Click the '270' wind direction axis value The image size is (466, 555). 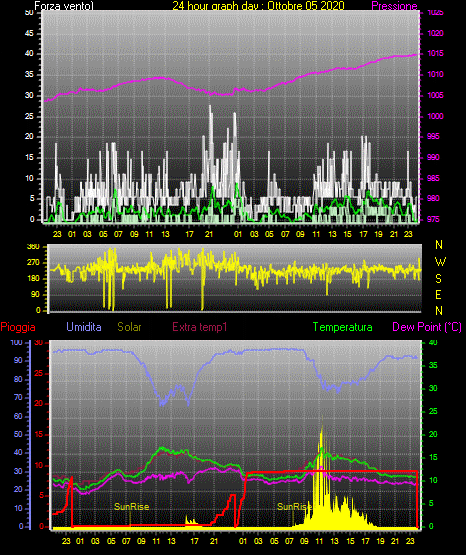click(x=34, y=263)
